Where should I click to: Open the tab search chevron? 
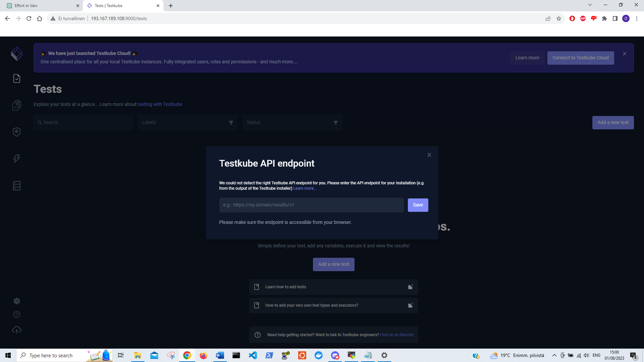590,5
